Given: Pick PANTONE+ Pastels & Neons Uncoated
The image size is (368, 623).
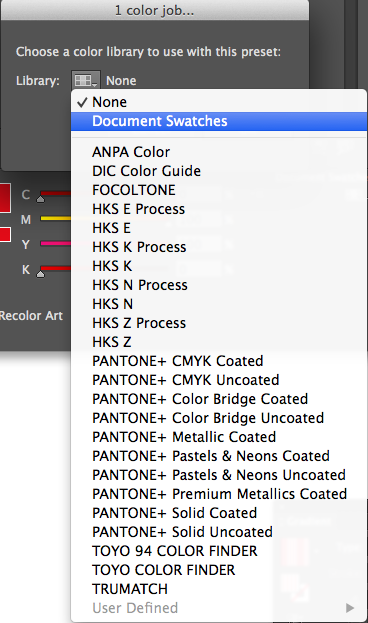Looking at the screenshot, I should (219, 475).
